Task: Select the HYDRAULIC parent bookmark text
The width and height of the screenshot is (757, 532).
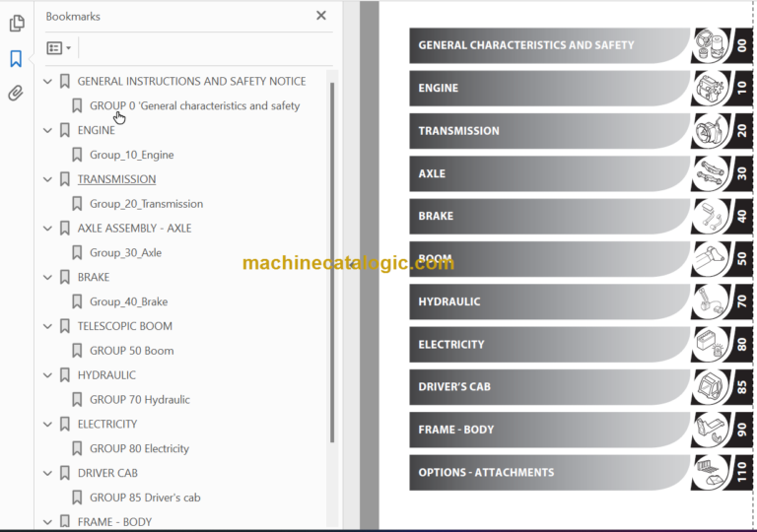Action: pos(106,375)
